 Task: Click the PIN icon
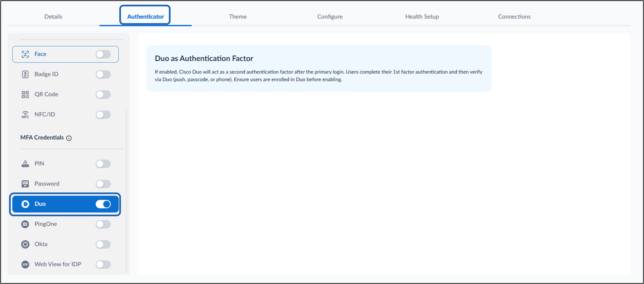tap(25, 164)
